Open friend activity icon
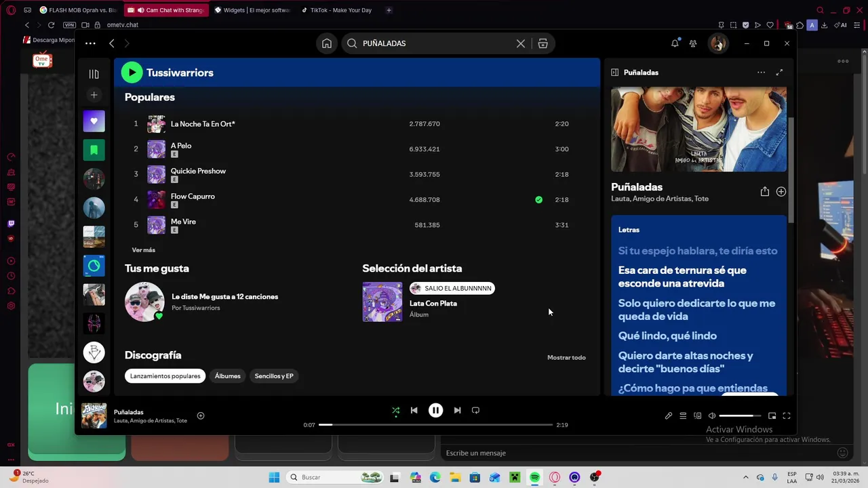 (692, 43)
